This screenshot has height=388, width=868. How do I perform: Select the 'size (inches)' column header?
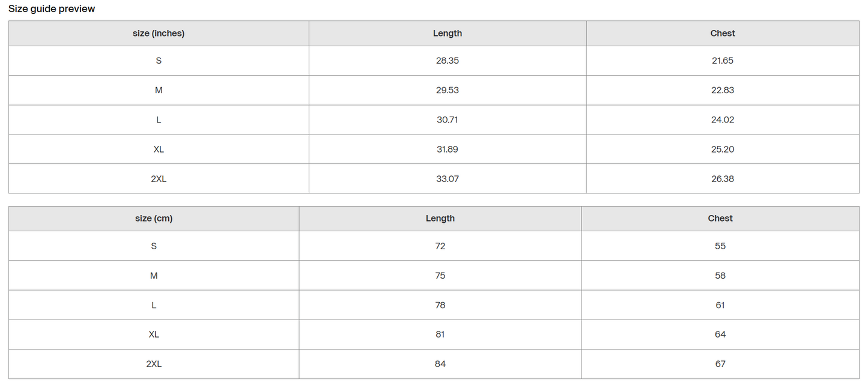[159, 34]
